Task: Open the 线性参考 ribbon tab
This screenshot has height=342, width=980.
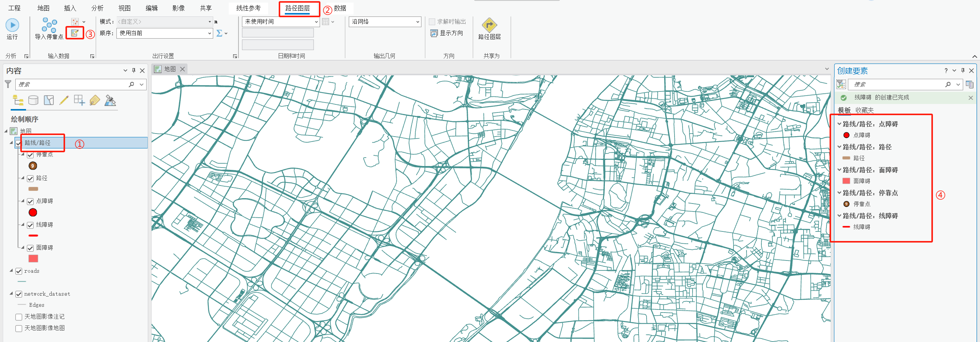Action: tap(248, 8)
